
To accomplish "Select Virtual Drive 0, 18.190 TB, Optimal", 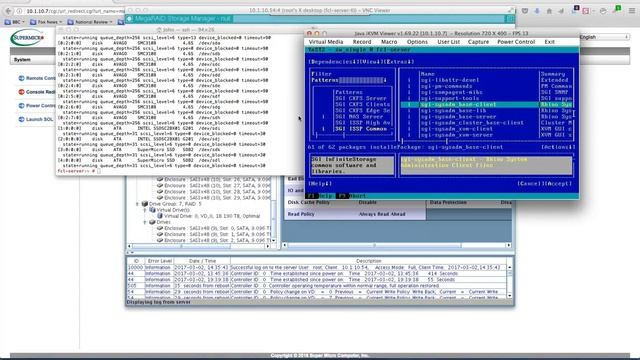I will (212, 216).
